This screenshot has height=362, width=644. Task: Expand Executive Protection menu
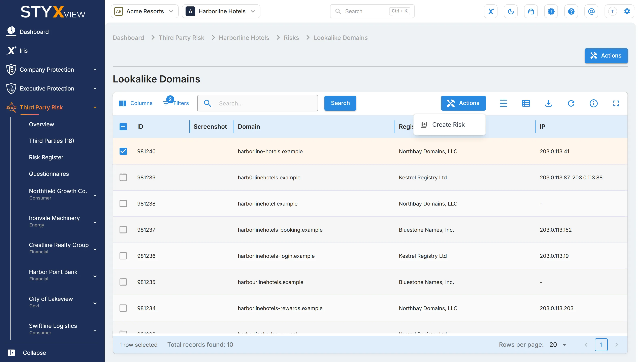tap(52, 88)
